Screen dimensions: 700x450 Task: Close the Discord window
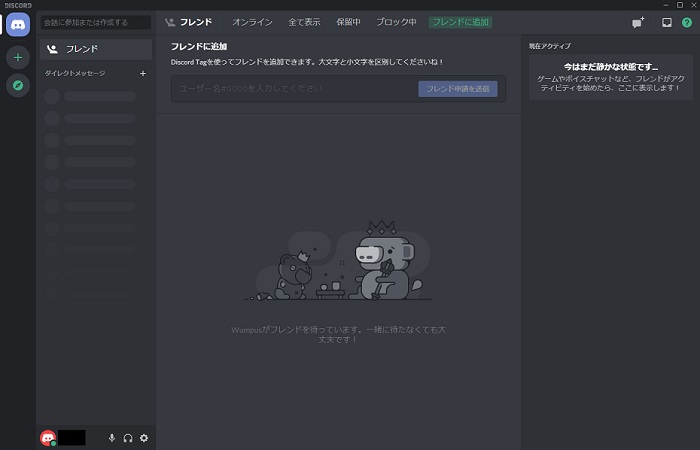(694, 5)
